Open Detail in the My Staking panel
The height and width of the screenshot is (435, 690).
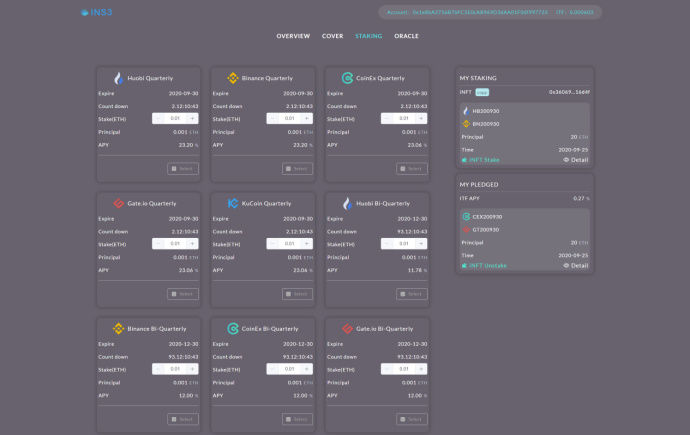(x=576, y=160)
